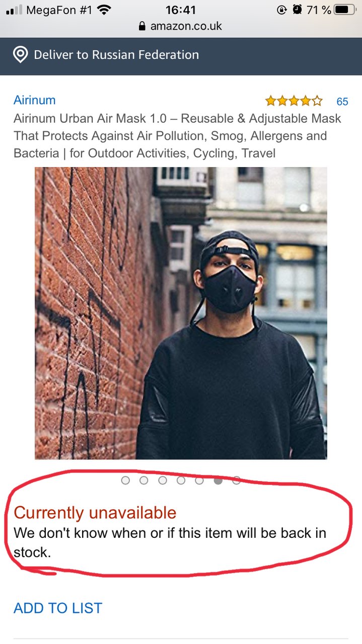Open Deliver to Russian Federation selector
Viewport: 362px width, 644px height.
point(181,55)
